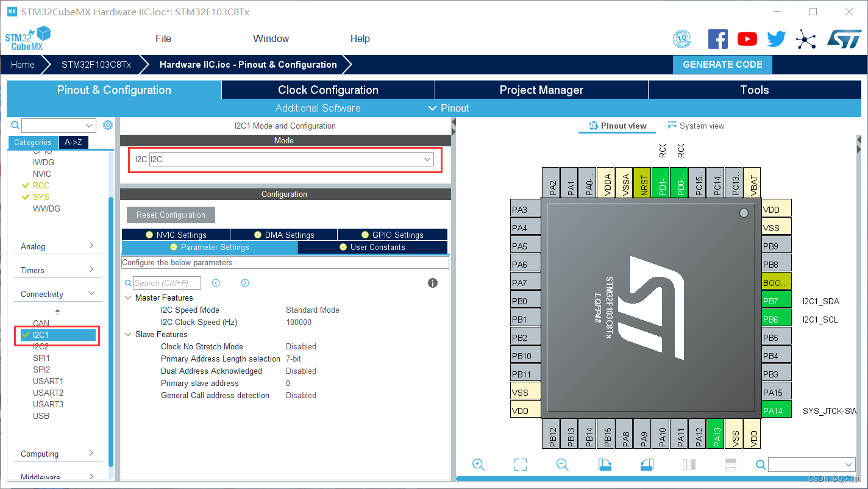868x489 pixels.
Task: Click the Home breadcrumb
Action: point(23,65)
